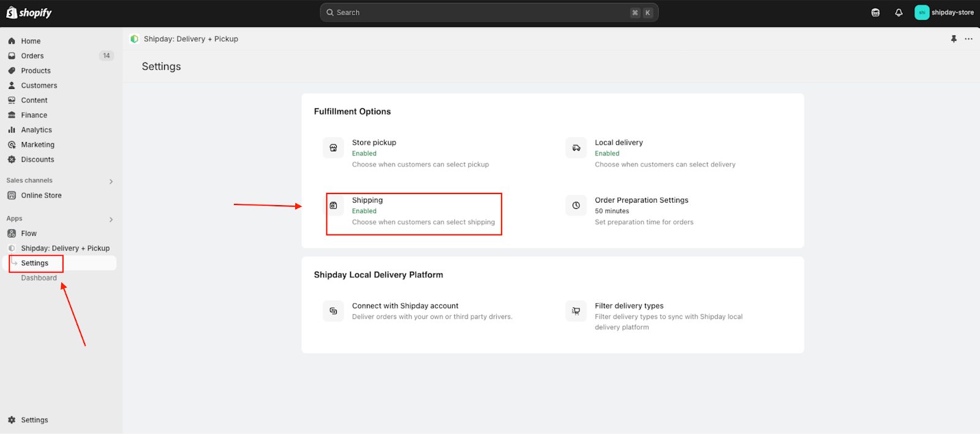This screenshot has width=980, height=434.
Task: Click the Shipping package icon
Action: [x=333, y=205]
